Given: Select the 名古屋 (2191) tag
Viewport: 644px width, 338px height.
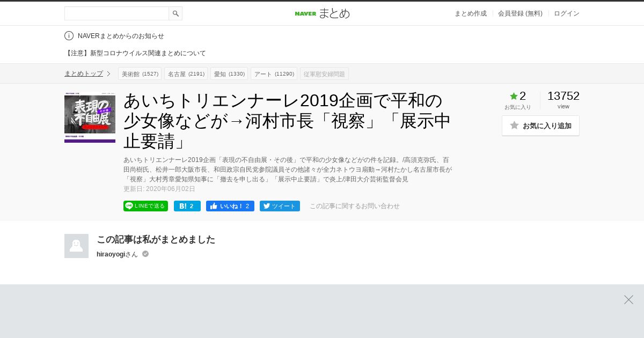Looking at the screenshot, I should click(186, 74).
